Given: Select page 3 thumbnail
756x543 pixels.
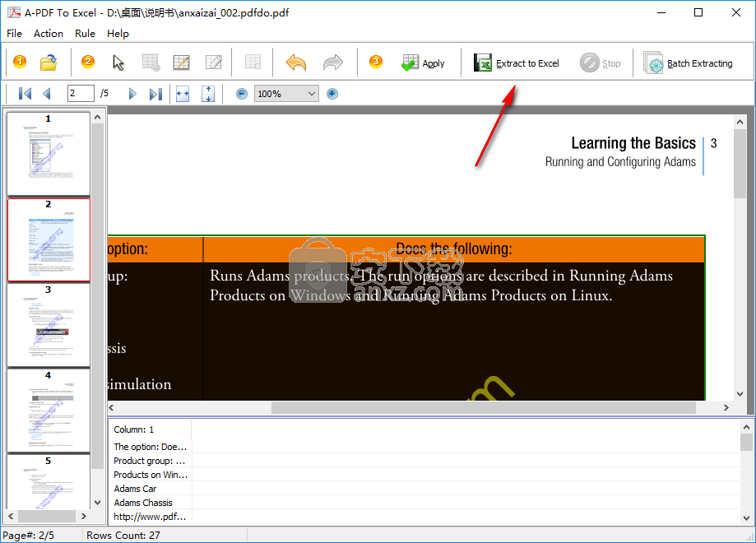Looking at the screenshot, I should [x=49, y=324].
